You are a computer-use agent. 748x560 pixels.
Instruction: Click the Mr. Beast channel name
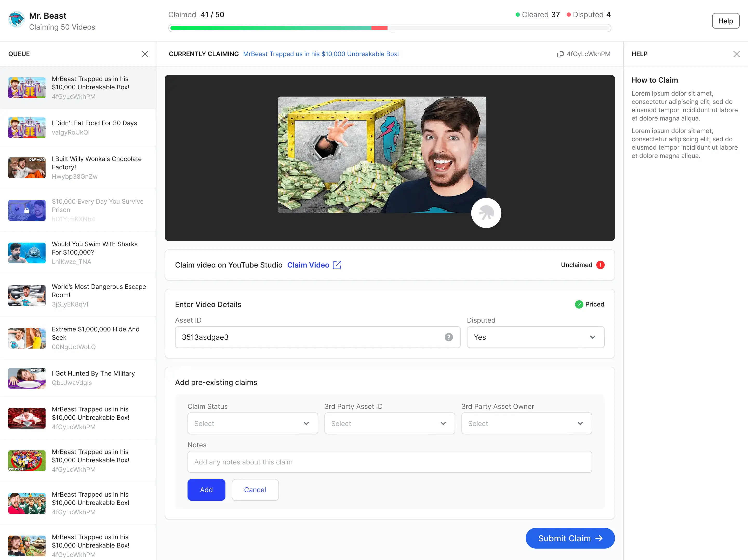point(48,16)
